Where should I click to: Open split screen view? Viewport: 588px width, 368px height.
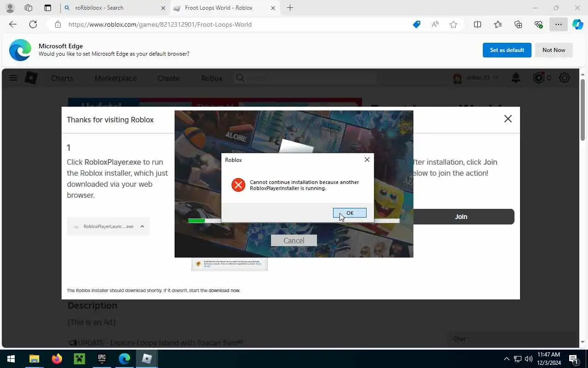[477, 24]
